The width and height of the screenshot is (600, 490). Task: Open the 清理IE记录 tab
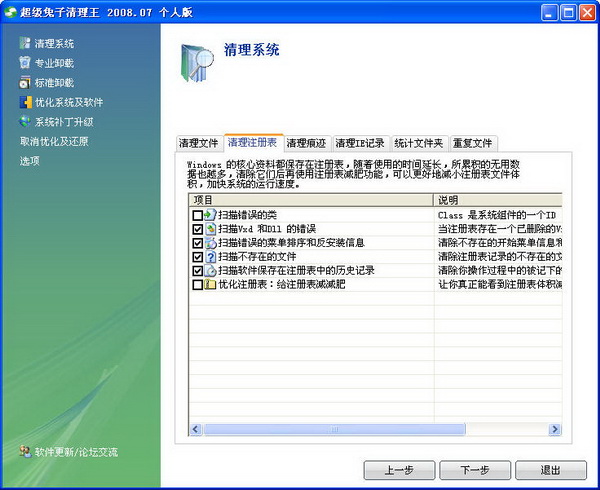point(360,143)
